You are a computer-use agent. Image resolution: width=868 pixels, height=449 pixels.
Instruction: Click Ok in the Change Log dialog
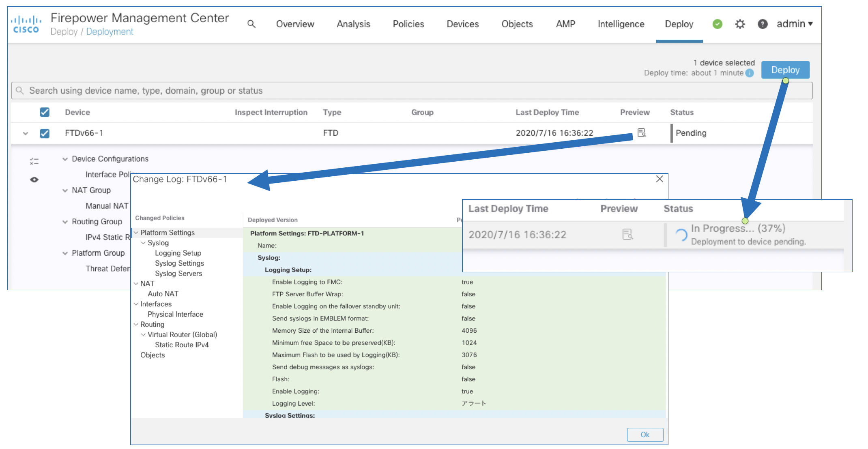(645, 434)
